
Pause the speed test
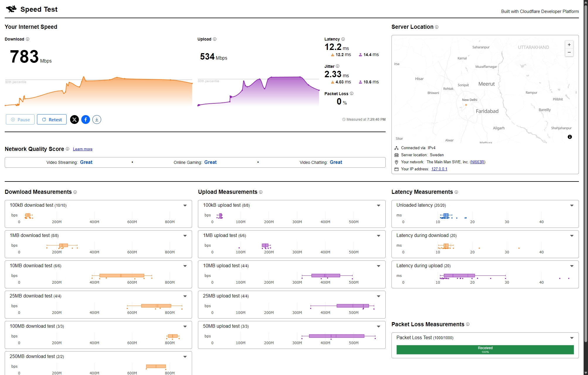[x=20, y=120]
